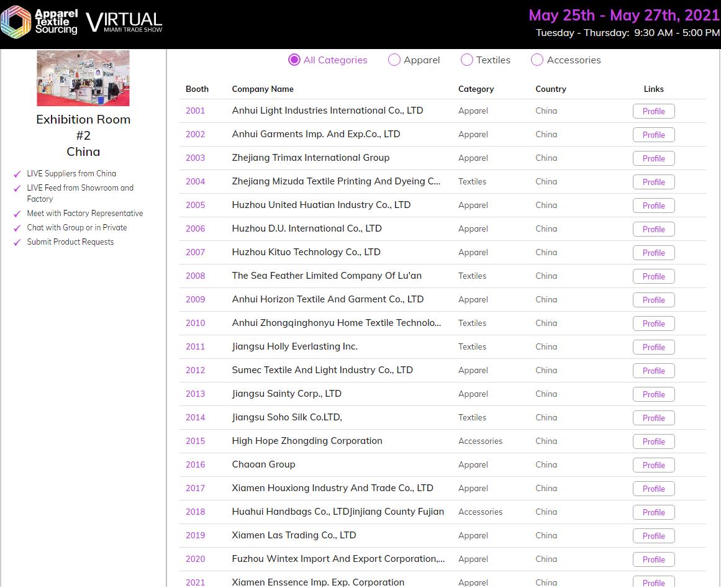Viewport: 721px width, 588px height.
Task: Click booth number 2005
Action: point(196,205)
